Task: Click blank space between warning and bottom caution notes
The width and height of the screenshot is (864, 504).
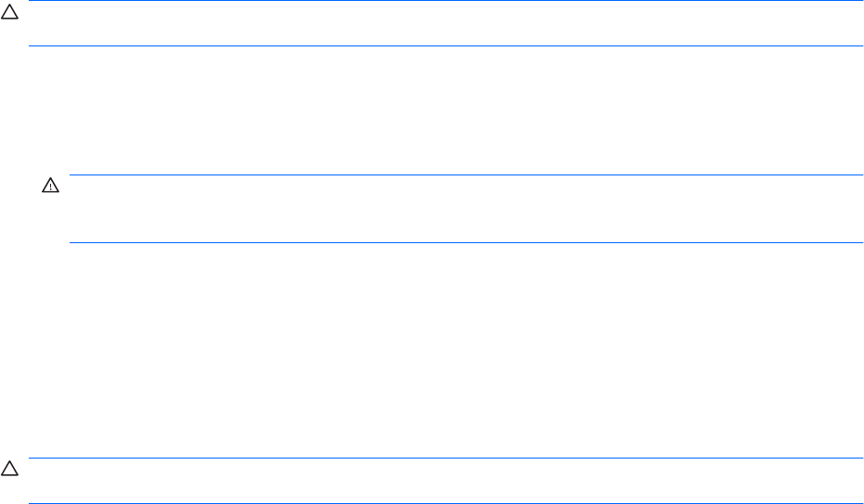Action: [445, 351]
